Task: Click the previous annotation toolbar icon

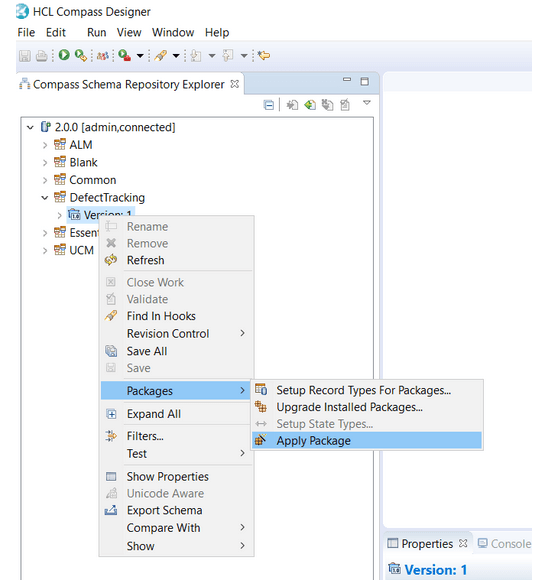Action: click(228, 56)
